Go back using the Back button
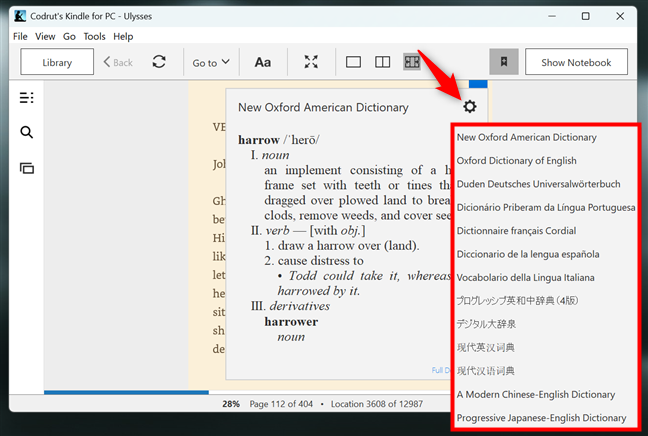Viewport: 648px width, 436px height. click(x=118, y=62)
